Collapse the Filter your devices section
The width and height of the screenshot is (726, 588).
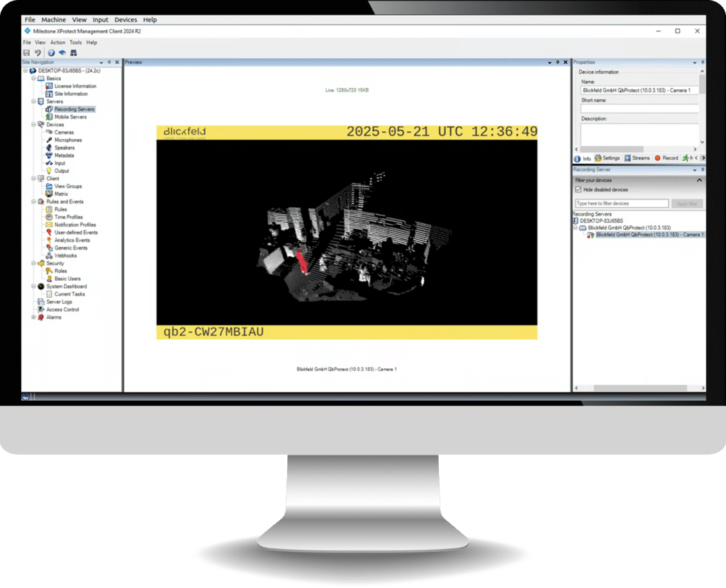699,180
